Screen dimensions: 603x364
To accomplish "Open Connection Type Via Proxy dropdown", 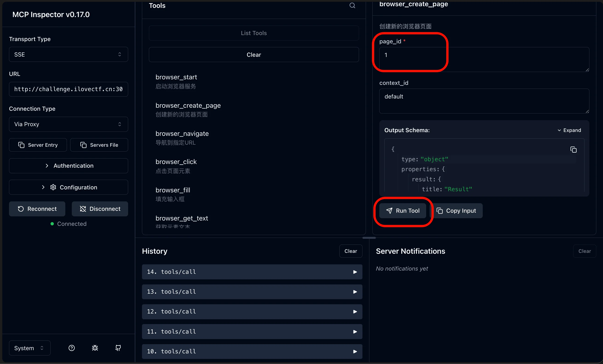I will point(69,124).
